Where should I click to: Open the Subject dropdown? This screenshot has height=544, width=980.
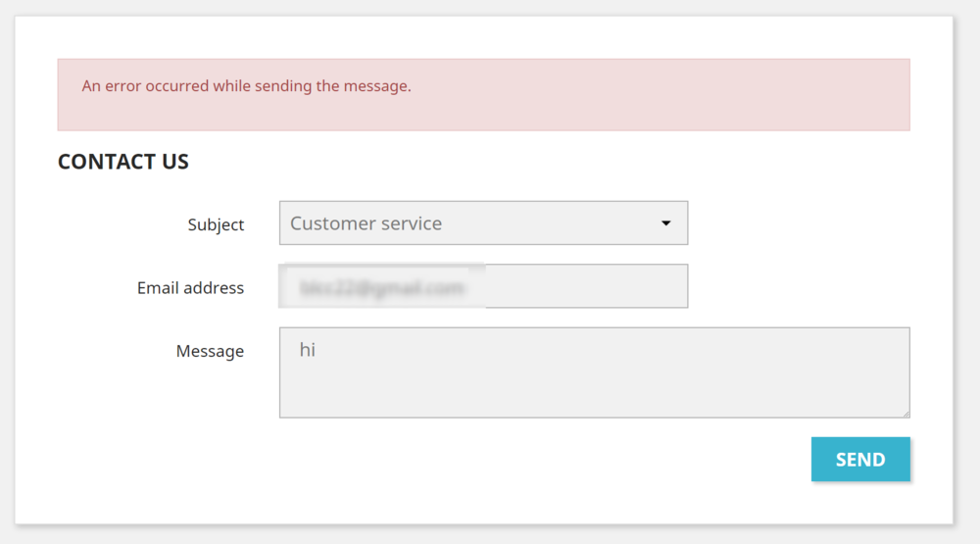coord(483,223)
